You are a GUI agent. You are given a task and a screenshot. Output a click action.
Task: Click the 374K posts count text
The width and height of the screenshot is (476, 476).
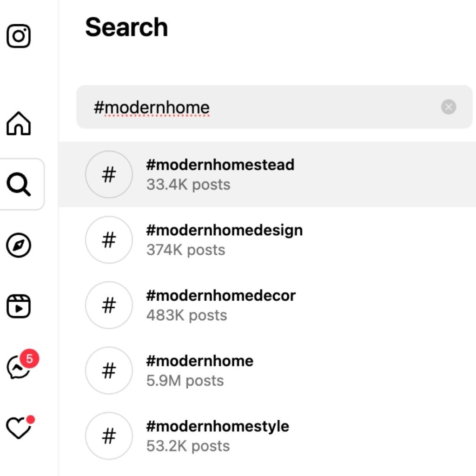[x=185, y=250]
